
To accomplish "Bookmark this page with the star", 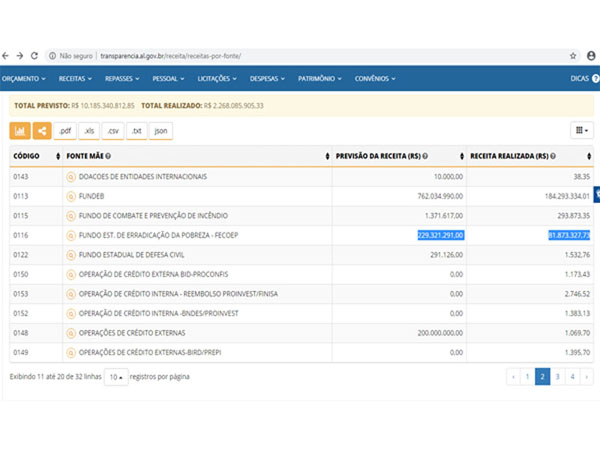I will [x=573, y=56].
